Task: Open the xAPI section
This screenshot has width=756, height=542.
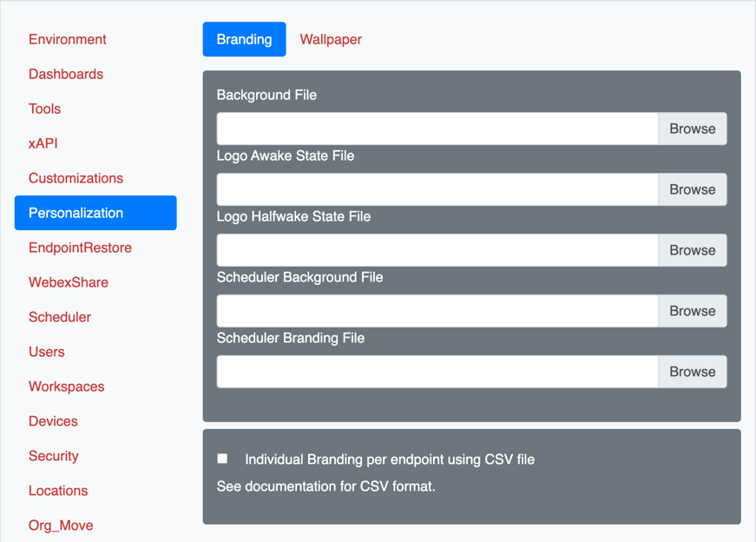Action: (43, 143)
